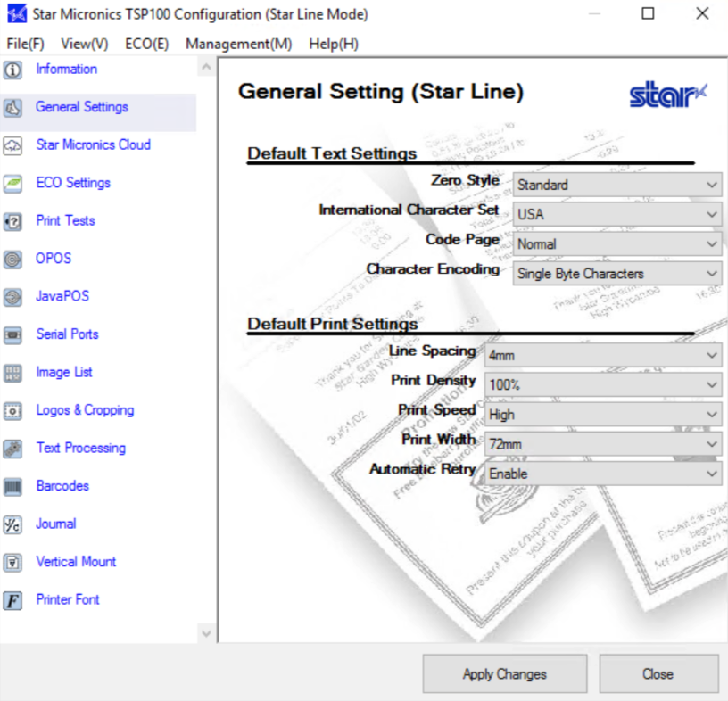This screenshot has width=728, height=701.
Task: Open the General Settings page link
Action: point(82,107)
